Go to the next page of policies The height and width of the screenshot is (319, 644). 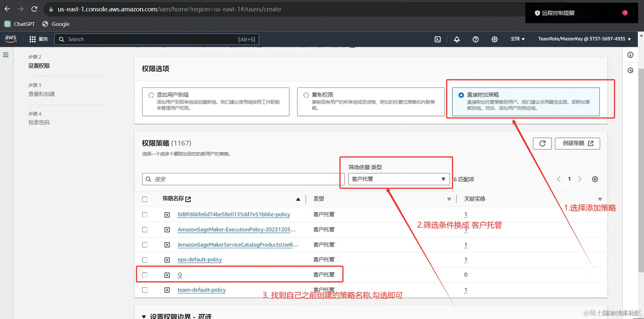(580, 179)
